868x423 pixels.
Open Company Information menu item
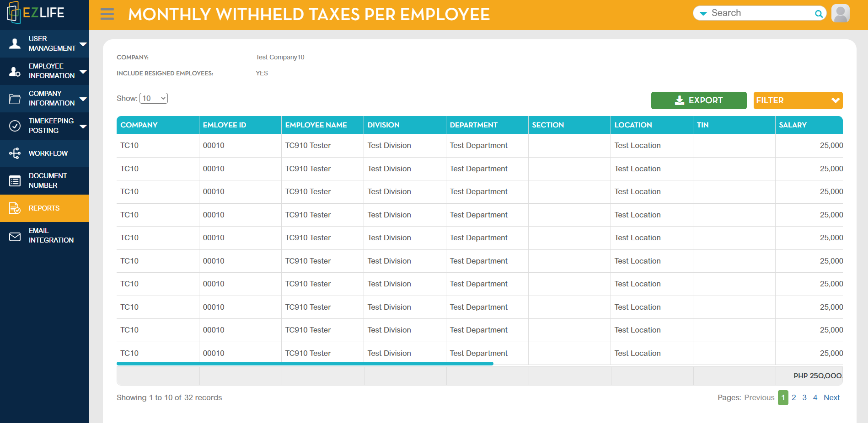(x=44, y=99)
